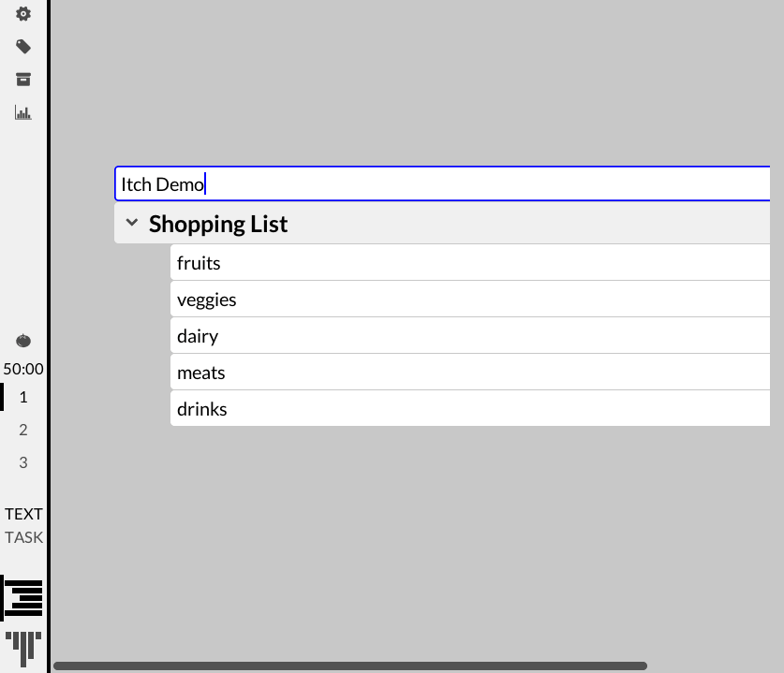This screenshot has width=784, height=673.
Task: Select workspace tab 3
Action: tap(23, 462)
